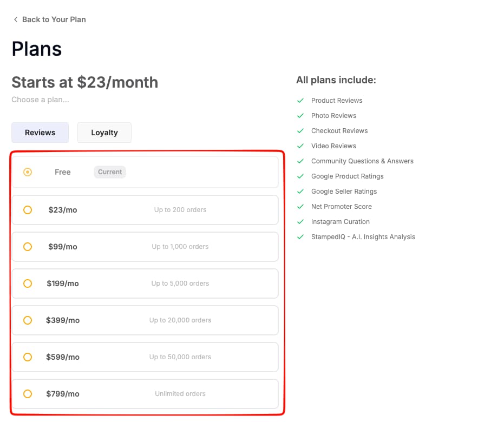504x422 pixels.
Task: Click the Checkout Reviews feature text
Action: (339, 131)
